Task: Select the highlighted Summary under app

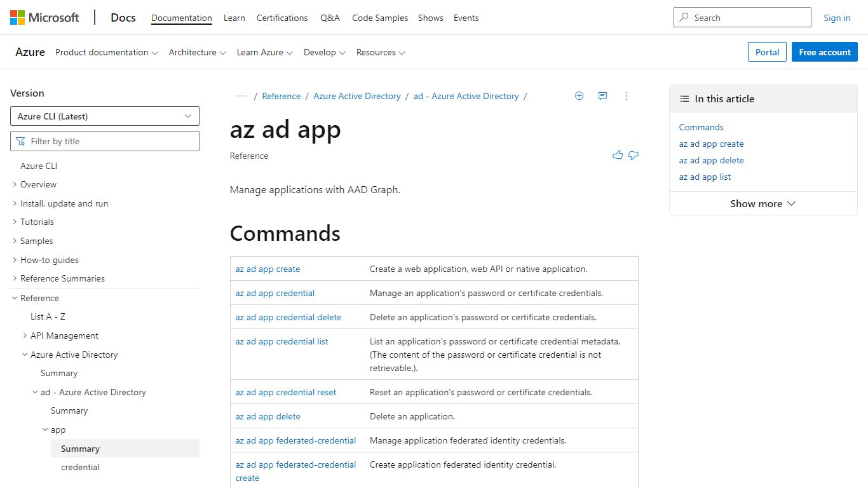Action: 125,449
